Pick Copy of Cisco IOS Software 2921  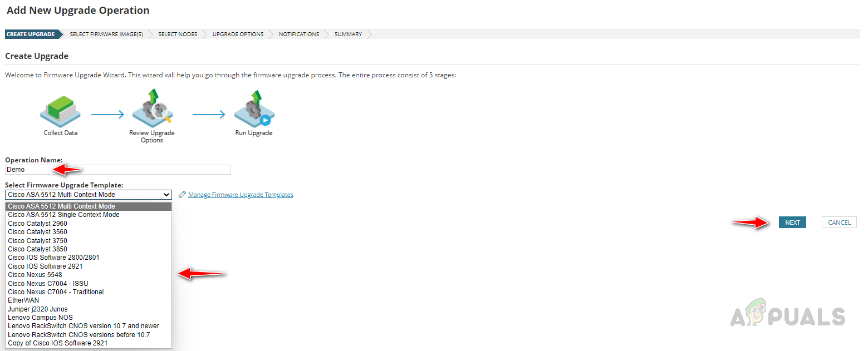pyautogui.click(x=89, y=343)
